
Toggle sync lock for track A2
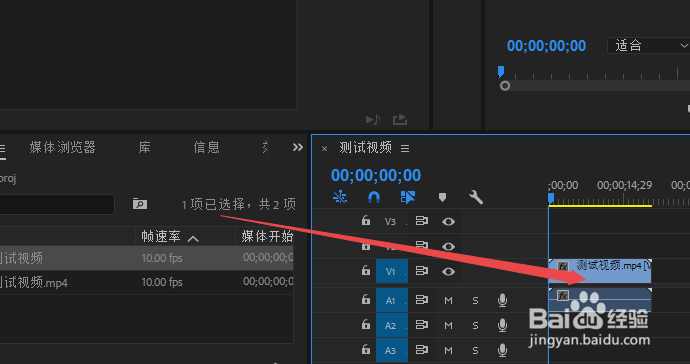coord(422,325)
